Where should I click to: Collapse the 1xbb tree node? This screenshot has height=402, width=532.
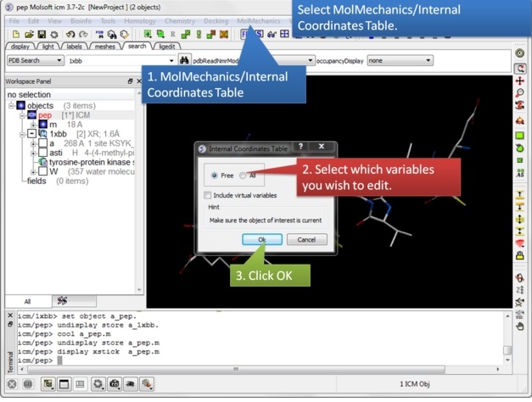[x=32, y=134]
